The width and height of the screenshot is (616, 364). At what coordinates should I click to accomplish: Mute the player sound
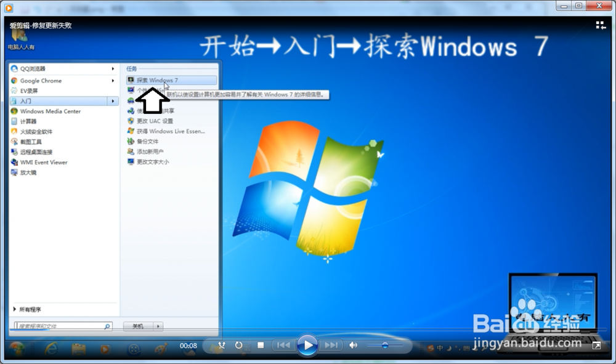point(354,345)
